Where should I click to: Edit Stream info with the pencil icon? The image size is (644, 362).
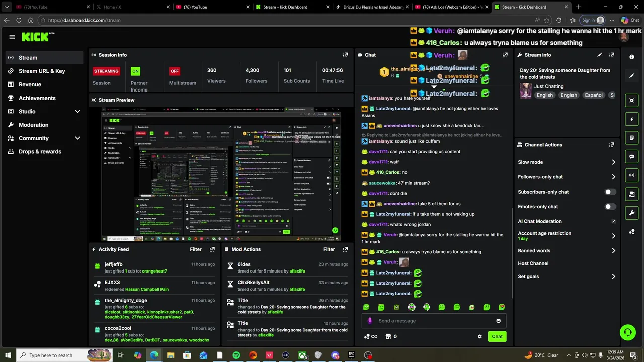(x=600, y=55)
